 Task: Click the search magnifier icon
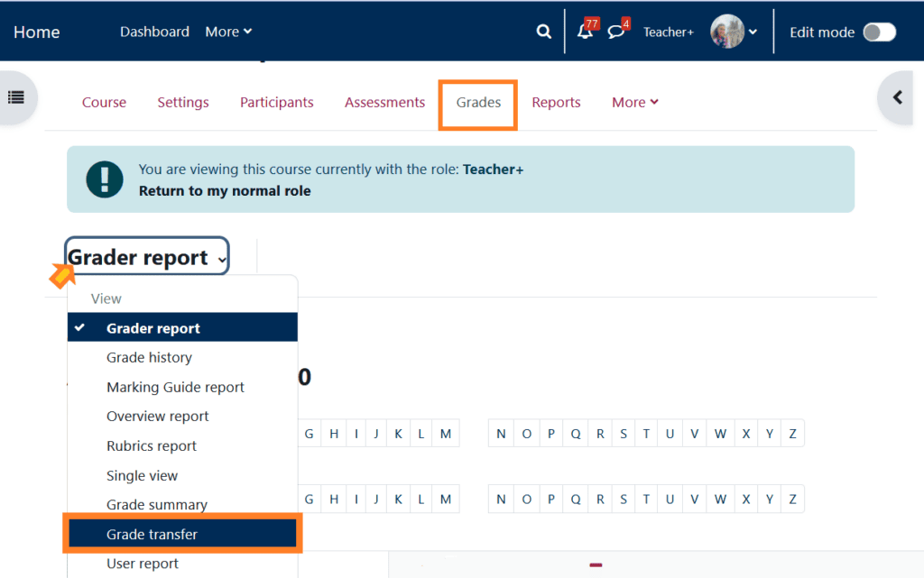(x=543, y=32)
